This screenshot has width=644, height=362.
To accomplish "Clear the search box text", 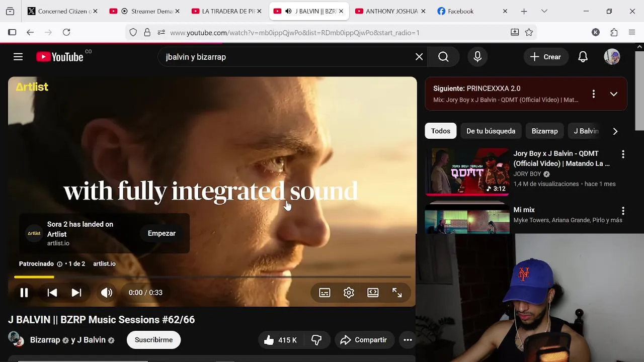I will tap(419, 57).
